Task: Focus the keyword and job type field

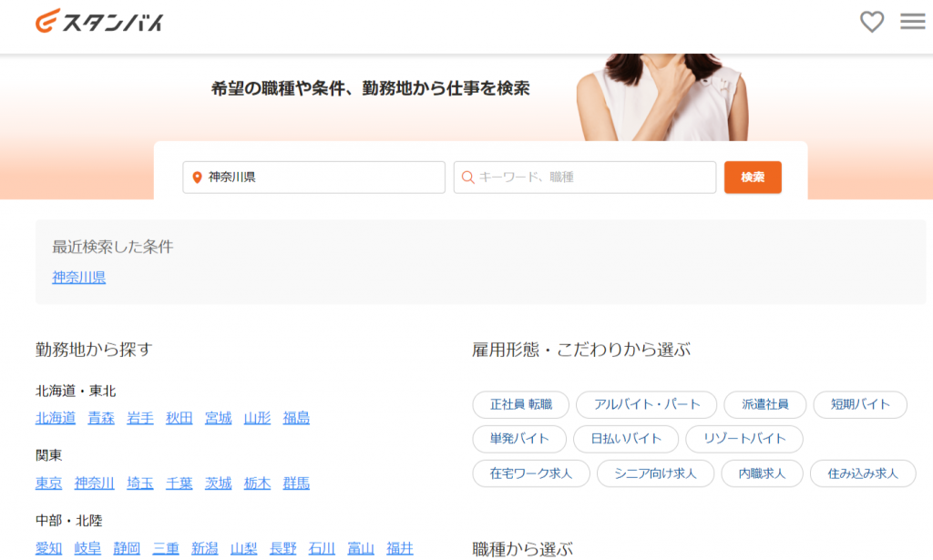Action: pos(584,178)
